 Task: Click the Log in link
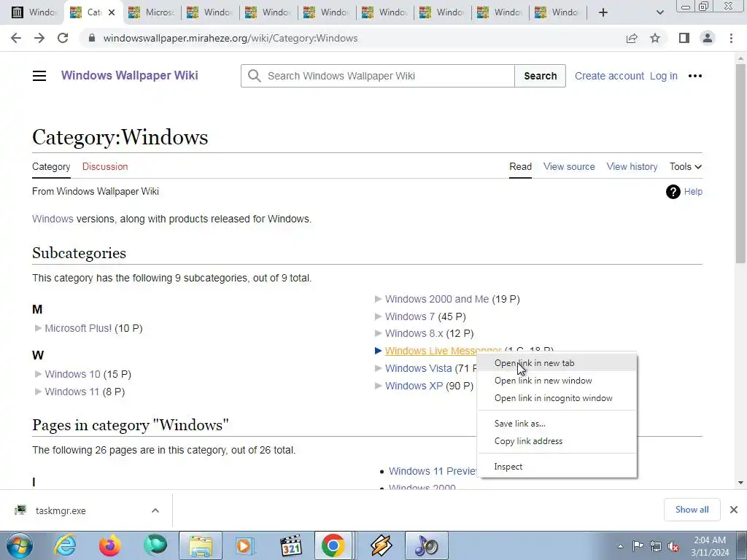(x=664, y=76)
